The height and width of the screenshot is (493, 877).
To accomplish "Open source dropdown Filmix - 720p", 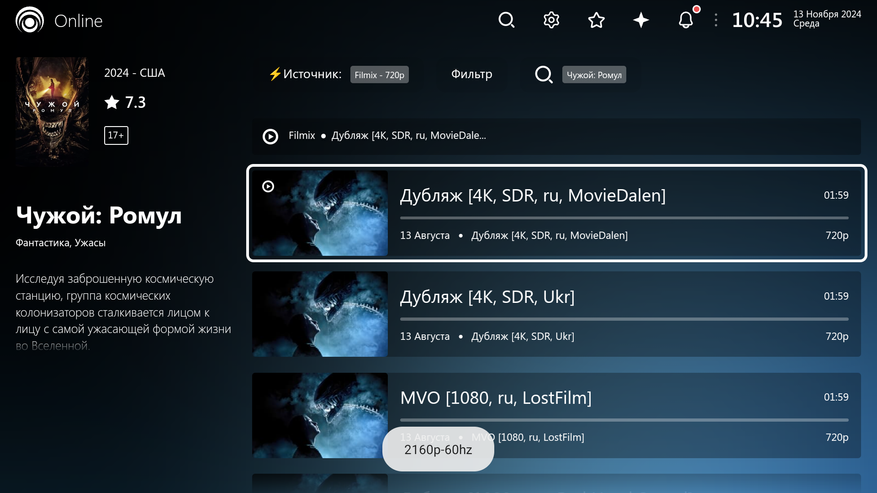I will [x=379, y=74].
